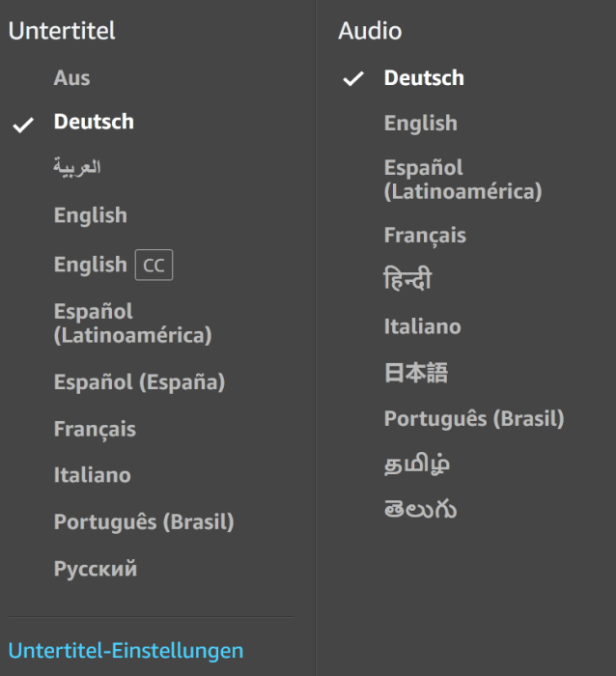
Task: Turn subtitles off with Aus option
Action: (x=71, y=78)
